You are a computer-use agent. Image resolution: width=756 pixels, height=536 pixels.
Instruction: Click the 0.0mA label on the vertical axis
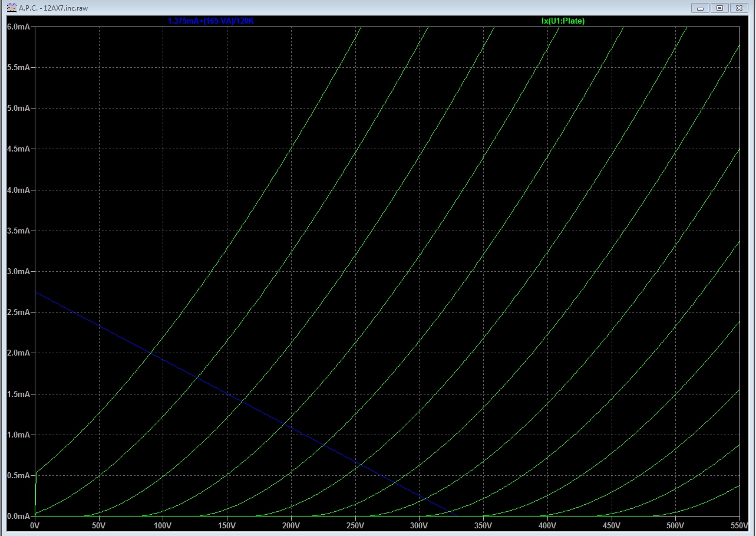(18, 517)
